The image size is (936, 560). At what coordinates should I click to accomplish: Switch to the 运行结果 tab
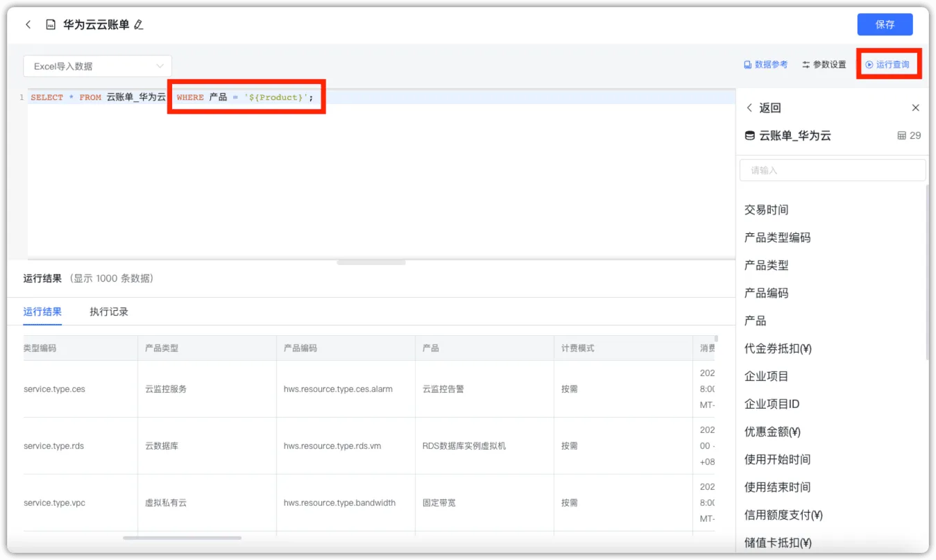(42, 312)
